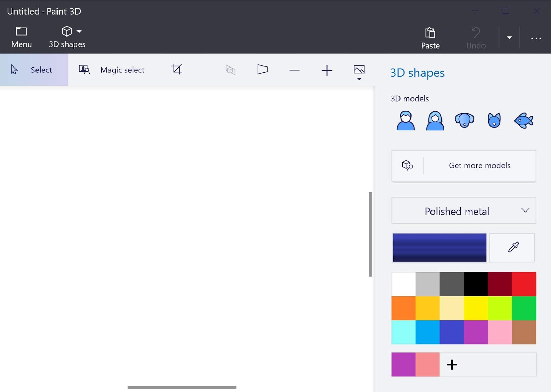The image size is (551, 392).
Task: Pick the gold color swatch
Action: (x=428, y=308)
